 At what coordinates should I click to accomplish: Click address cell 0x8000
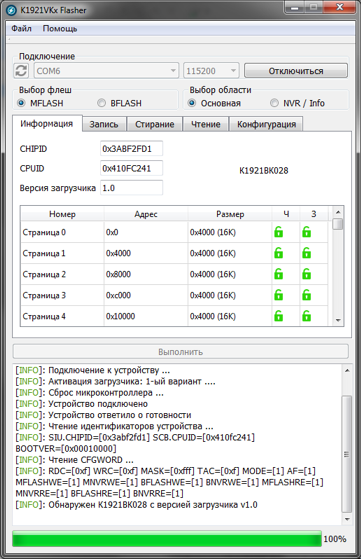point(118,274)
